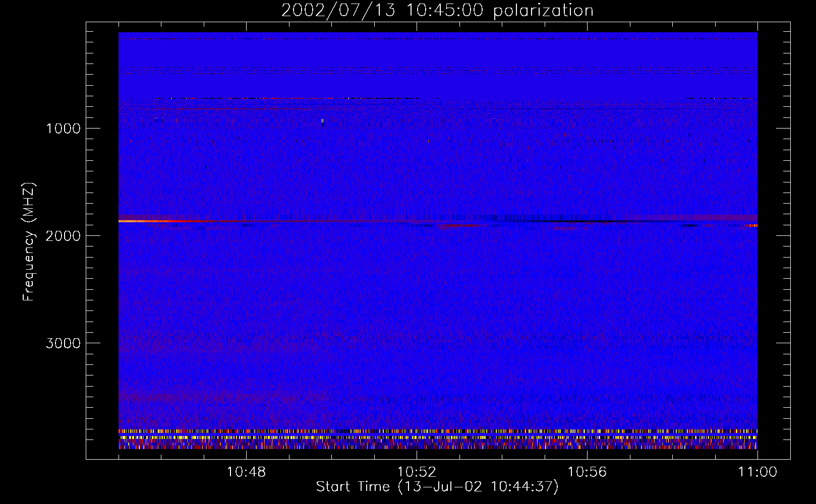Click the 10:52 time tick label

point(417,472)
